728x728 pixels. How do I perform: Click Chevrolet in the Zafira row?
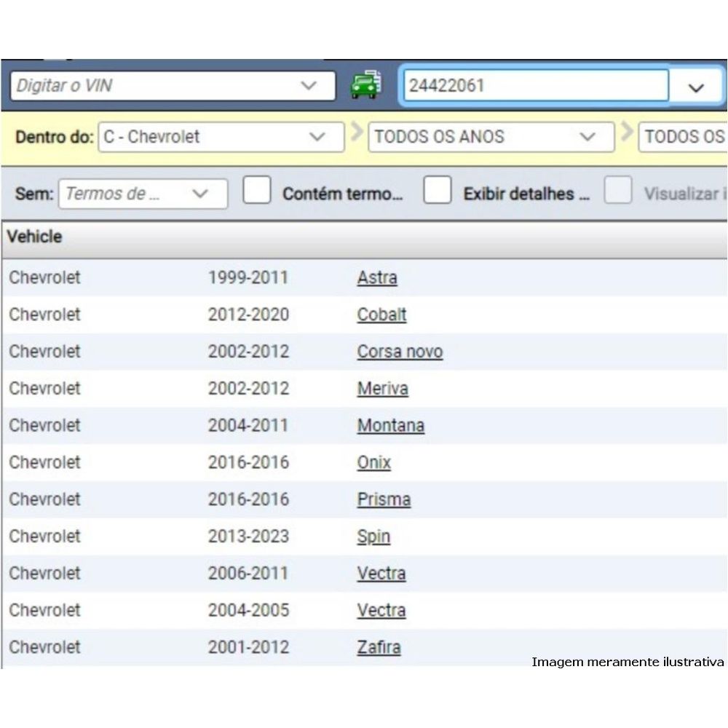44,647
